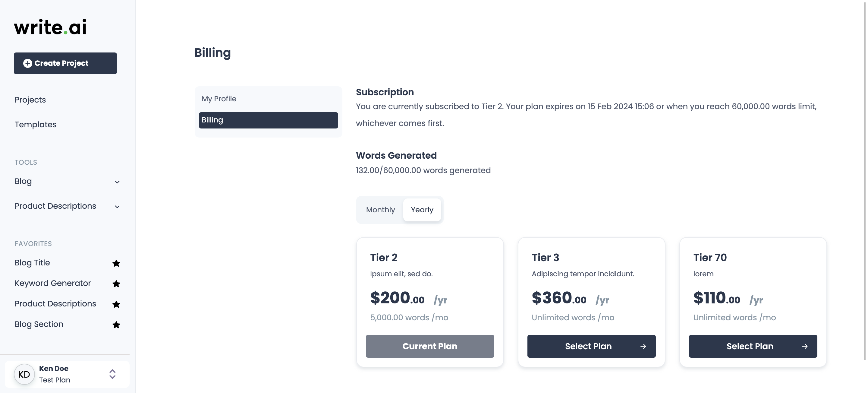Open the account switcher next to Test Plan

coord(112,374)
